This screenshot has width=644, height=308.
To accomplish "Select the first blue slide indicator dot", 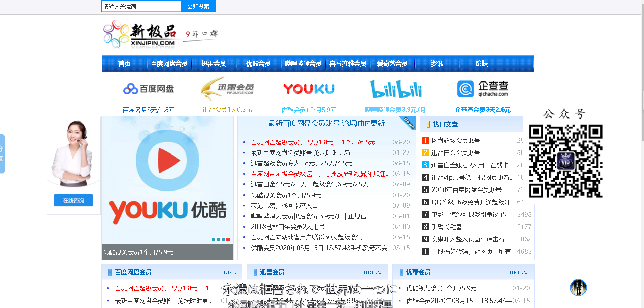I will click(214, 239).
